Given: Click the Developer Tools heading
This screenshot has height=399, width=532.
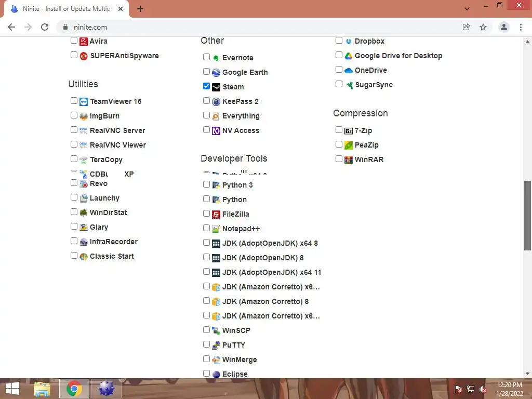Looking at the screenshot, I should coord(234,158).
